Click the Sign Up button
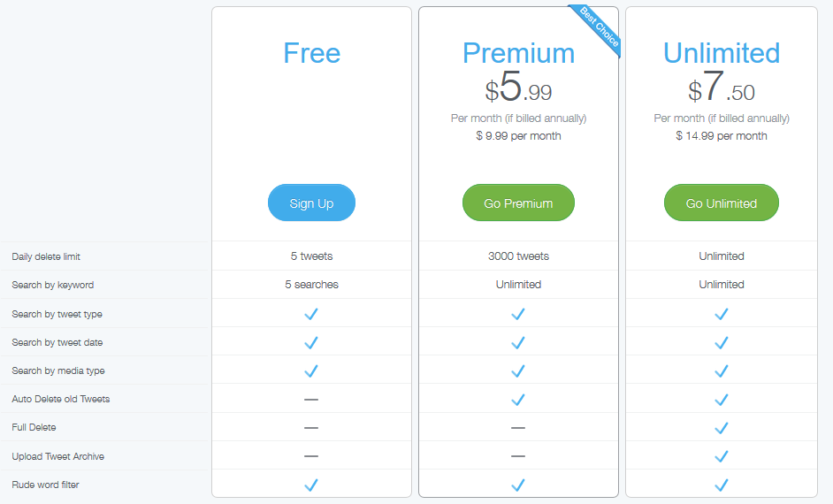This screenshot has width=833, height=504. coord(311,202)
